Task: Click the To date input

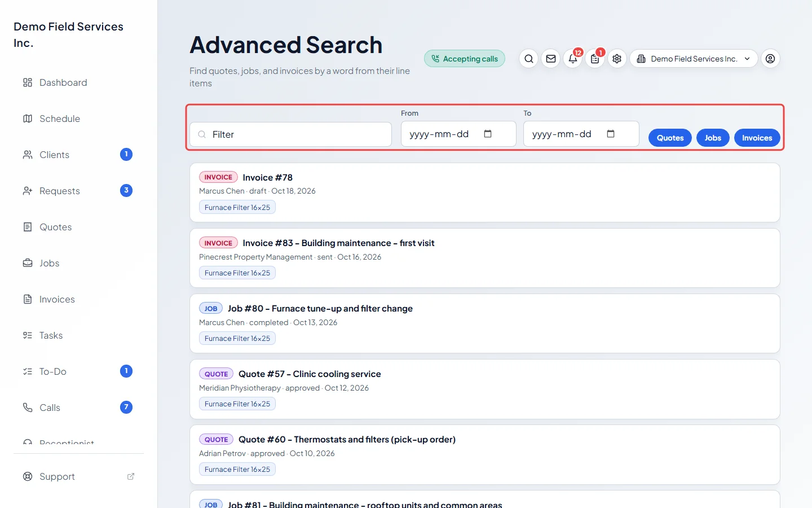Action: (x=581, y=134)
